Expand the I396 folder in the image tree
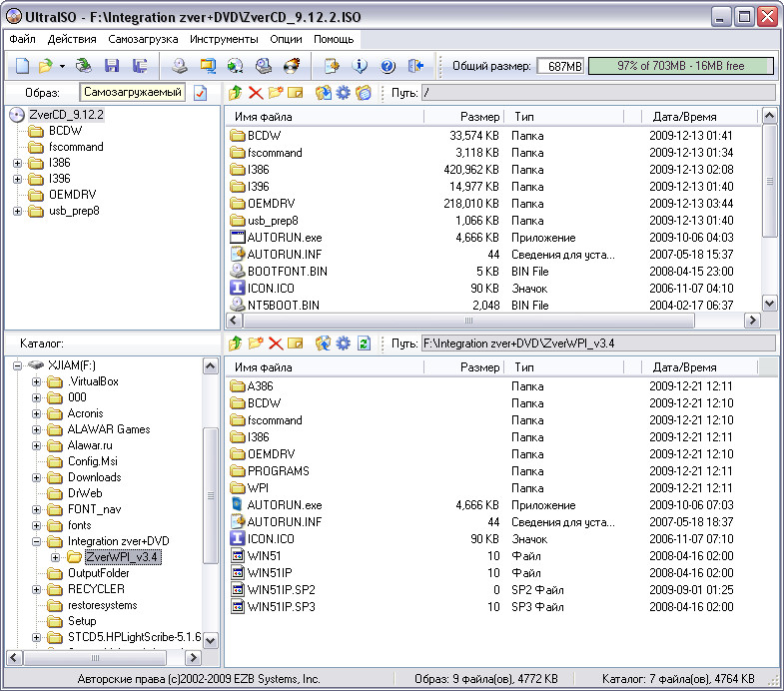Screen dimensions: 784x691 pos(18,179)
